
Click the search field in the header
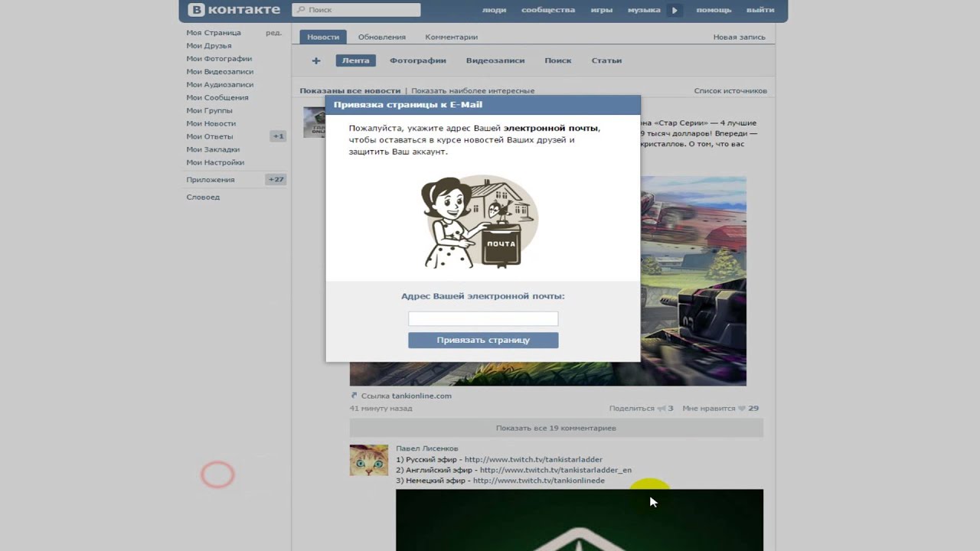(356, 10)
